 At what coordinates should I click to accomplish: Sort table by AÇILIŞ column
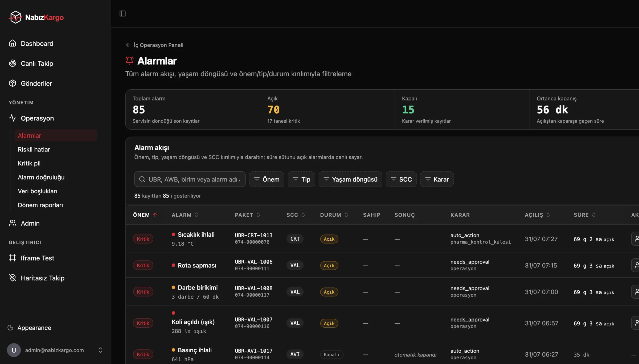pos(537,215)
